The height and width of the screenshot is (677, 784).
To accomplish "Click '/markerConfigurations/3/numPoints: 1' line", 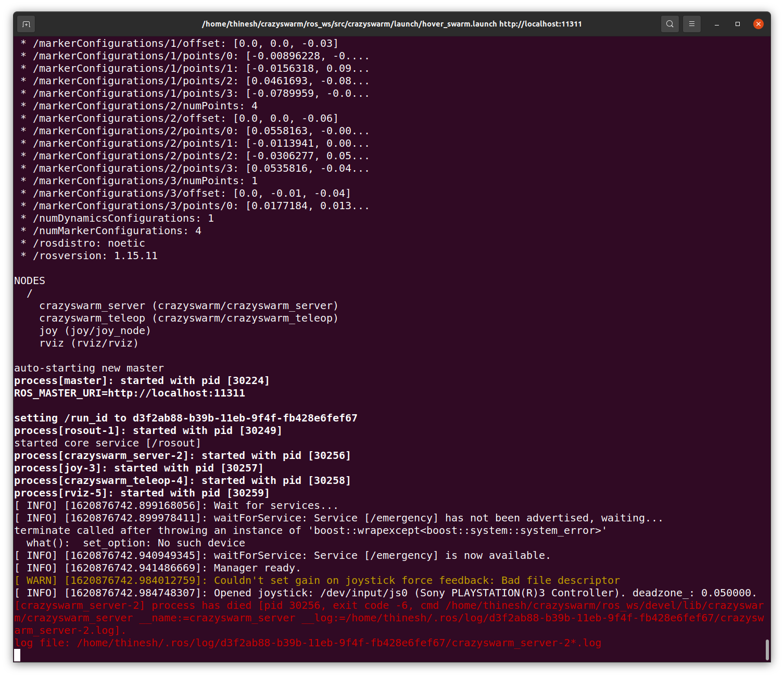I will point(139,181).
